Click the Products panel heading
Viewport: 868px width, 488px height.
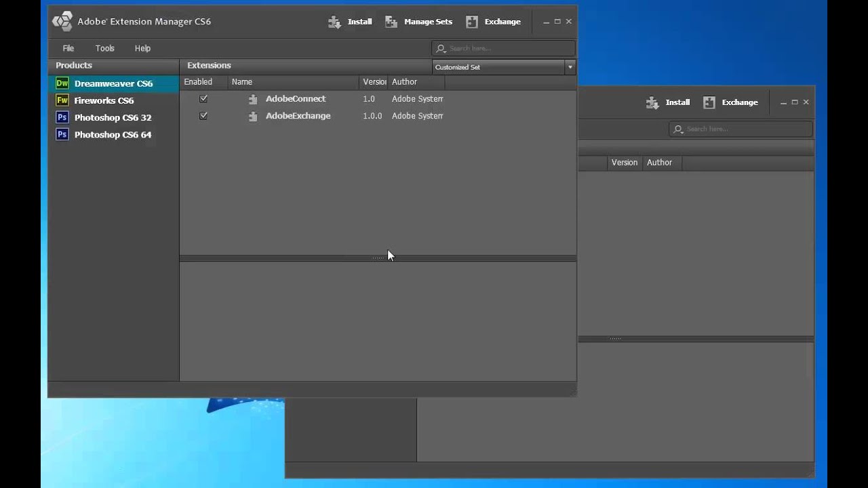(x=74, y=65)
